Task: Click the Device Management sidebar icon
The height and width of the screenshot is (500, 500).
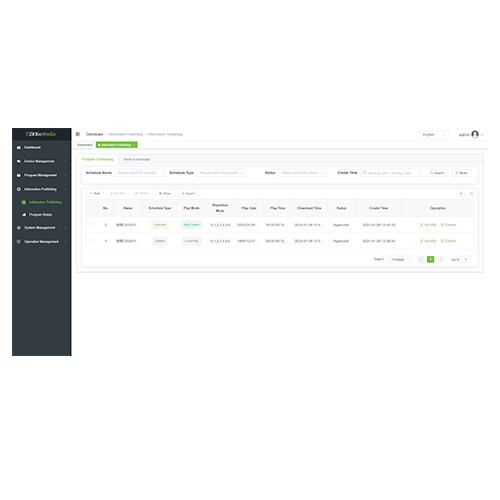Action: (19, 161)
